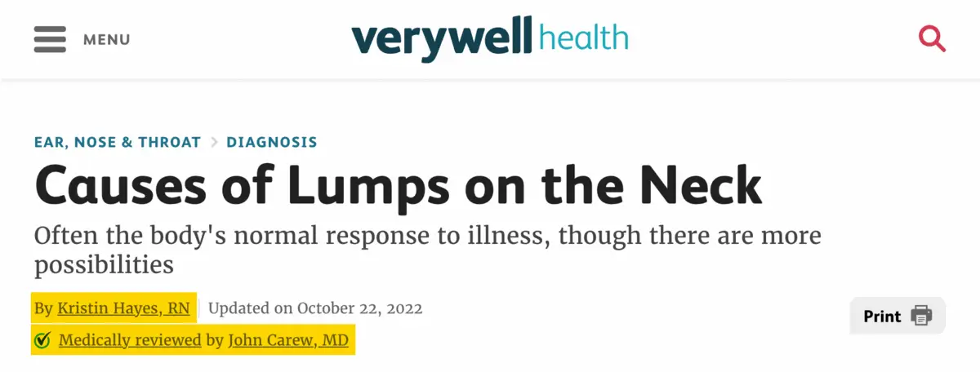Viewport: 980px width, 372px height.
Task: Click the red search magnifier icon
Action: (932, 38)
